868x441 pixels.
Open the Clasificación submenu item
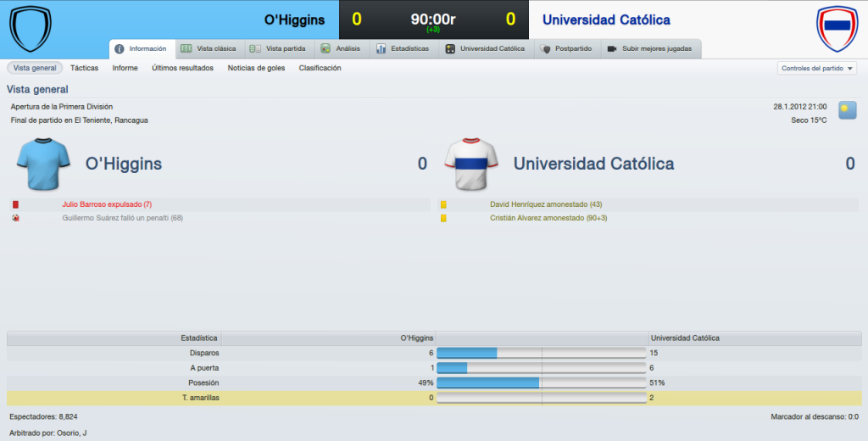coord(320,68)
